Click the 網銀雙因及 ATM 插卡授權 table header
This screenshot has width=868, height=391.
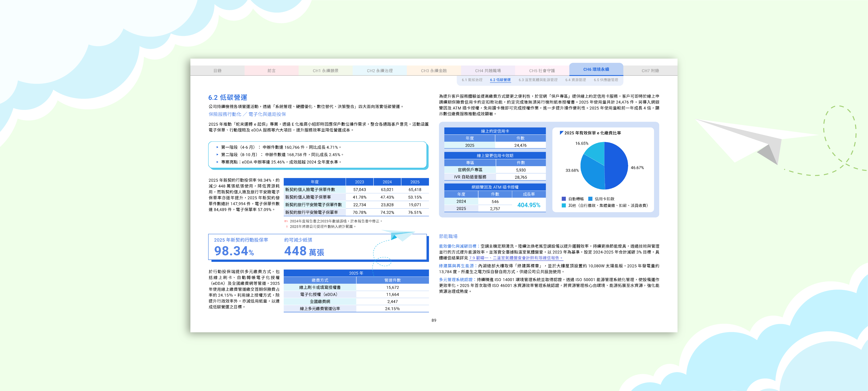495,187
